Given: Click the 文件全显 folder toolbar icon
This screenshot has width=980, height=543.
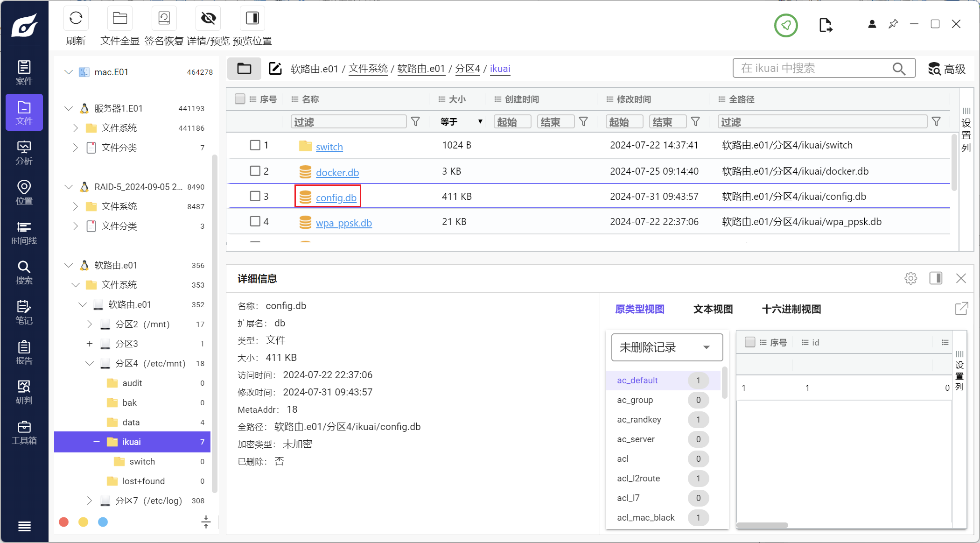Looking at the screenshot, I should point(120,18).
